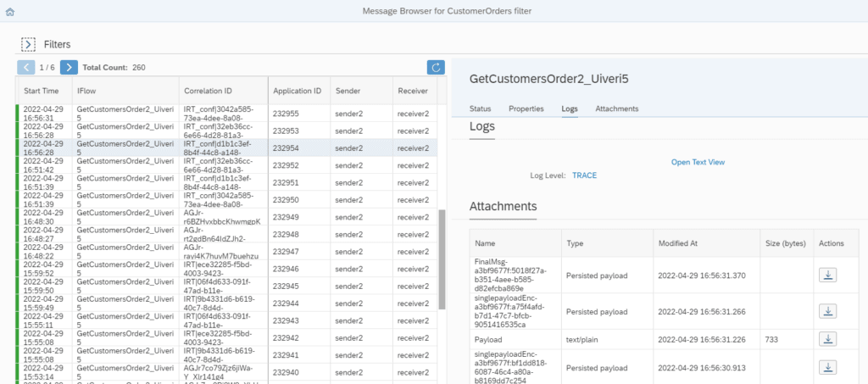
Task: Click the Payload attachment name
Action: (487, 338)
